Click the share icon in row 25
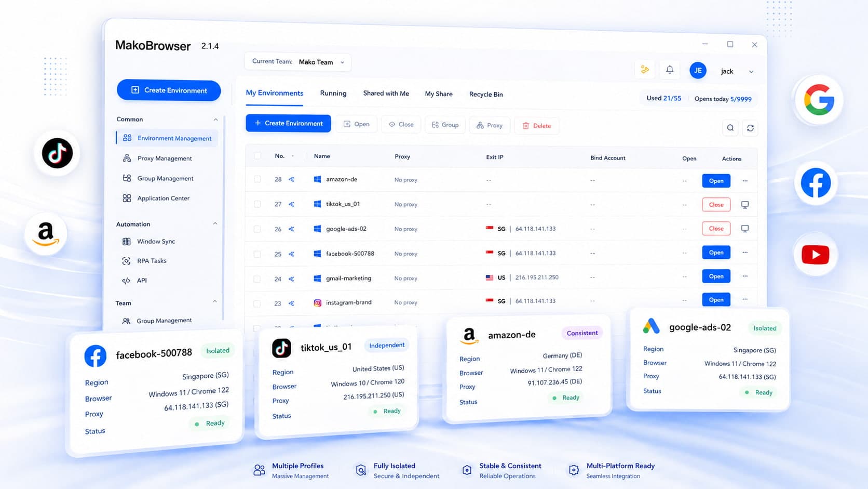This screenshot has height=489, width=868. pos(292,254)
